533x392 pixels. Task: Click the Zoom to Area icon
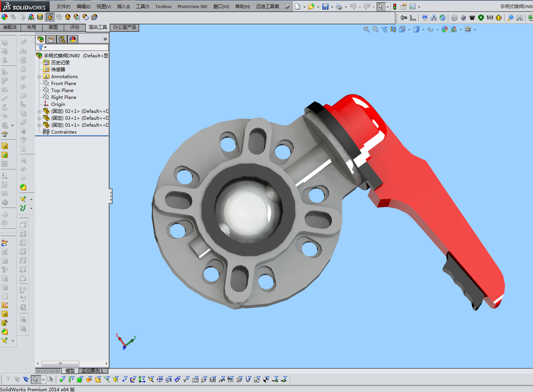coord(375,29)
